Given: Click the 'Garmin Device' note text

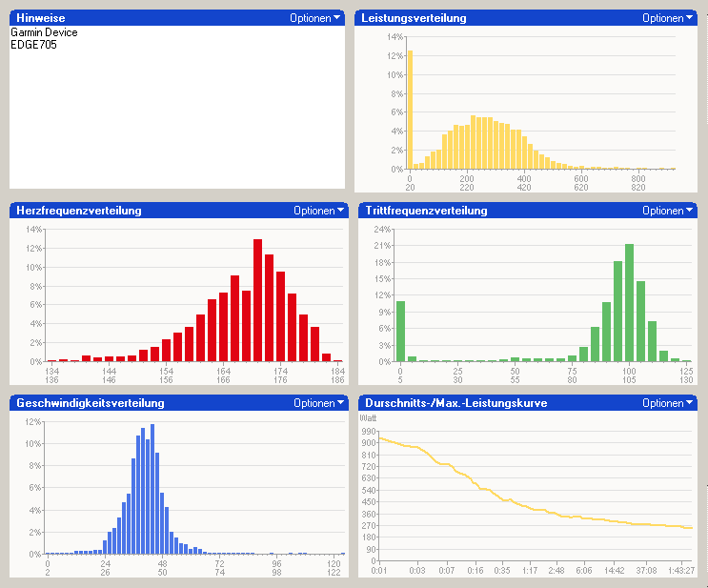Looking at the screenshot, I should (44, 32).
